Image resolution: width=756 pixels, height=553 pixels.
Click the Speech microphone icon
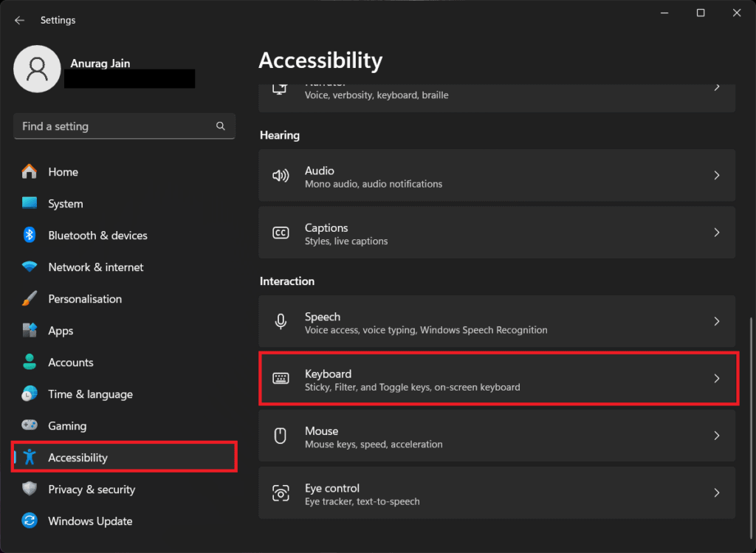(x=281, y=321)
